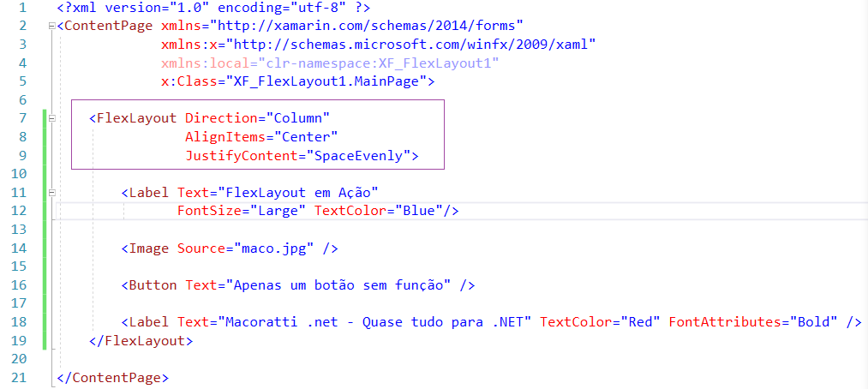Click the "Macoratti .net - Quase tudo" string
This screenshot has height=389, width=868.
(374, 322)
